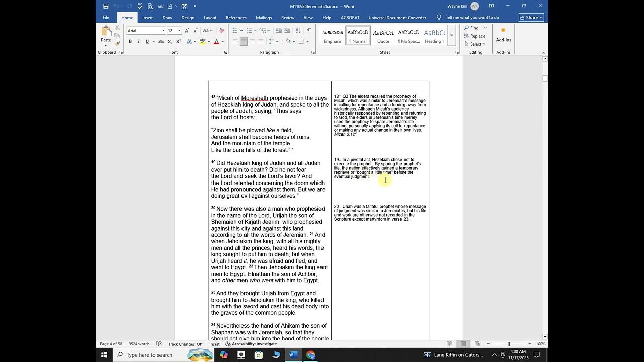644x362 pixels.
Task: Shrink font size with the smaller A icon
Action: pyautogui.click(x=195, y=31)
